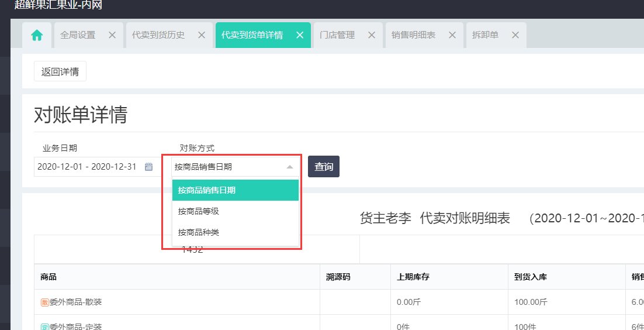Click the 委外商品-定装 row name

[x=75, y=326]
